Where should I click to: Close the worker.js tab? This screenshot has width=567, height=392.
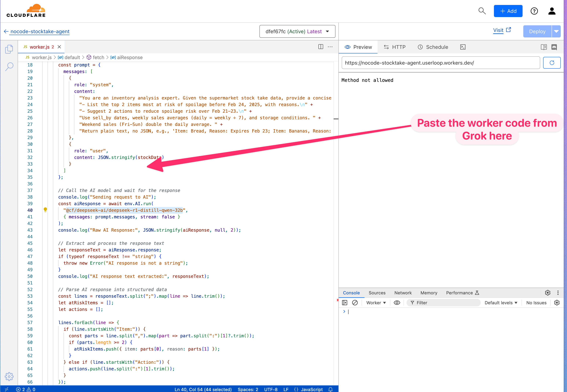59,47
